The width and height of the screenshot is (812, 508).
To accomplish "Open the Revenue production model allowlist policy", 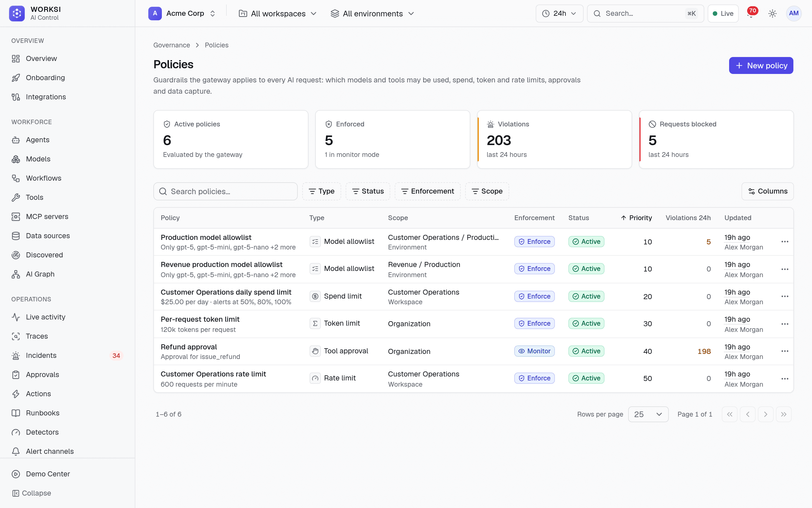I will click(x=221, y=264).
